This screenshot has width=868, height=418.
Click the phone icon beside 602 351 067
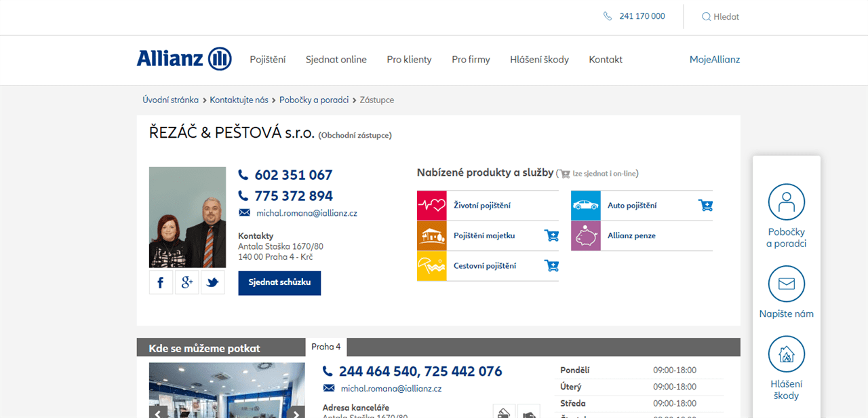(x=243, y=175)
